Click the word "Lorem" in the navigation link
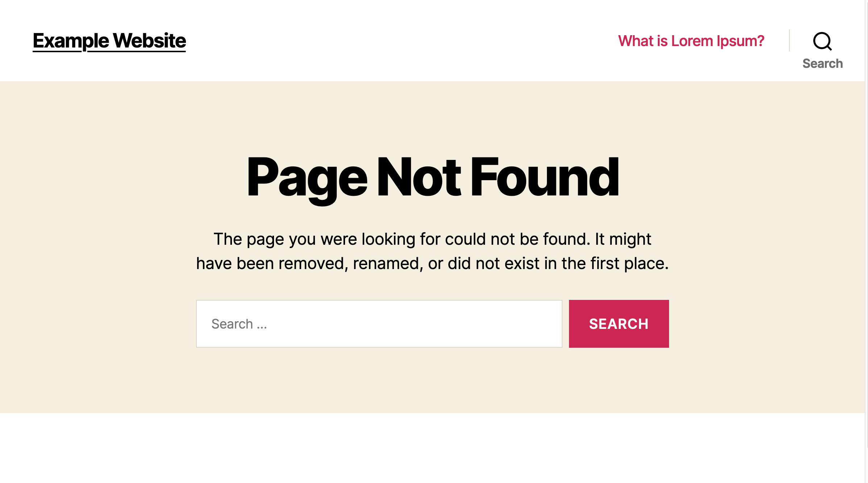 (x=692, y=41)
